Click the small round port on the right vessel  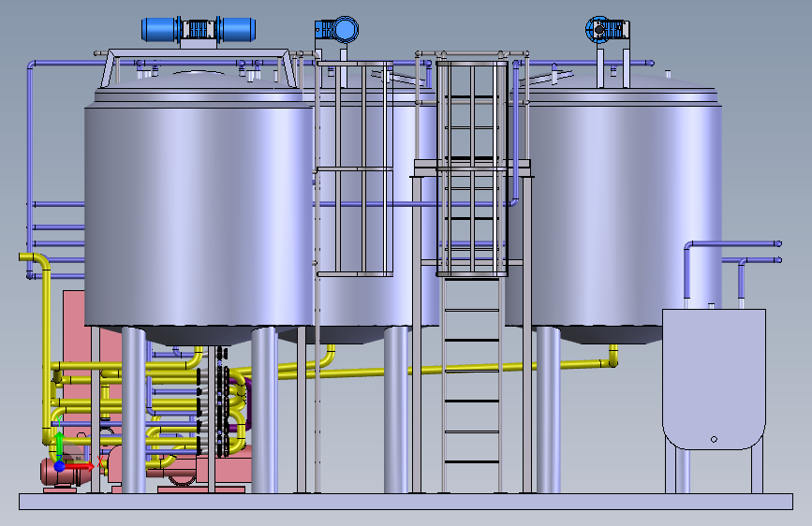tap(714, 439)
